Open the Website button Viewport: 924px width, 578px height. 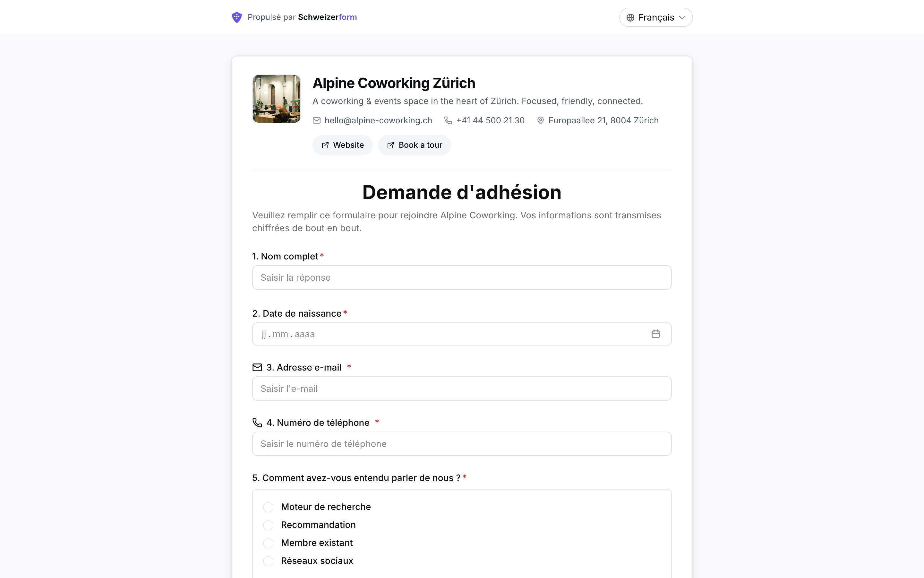tap(343, 145)
